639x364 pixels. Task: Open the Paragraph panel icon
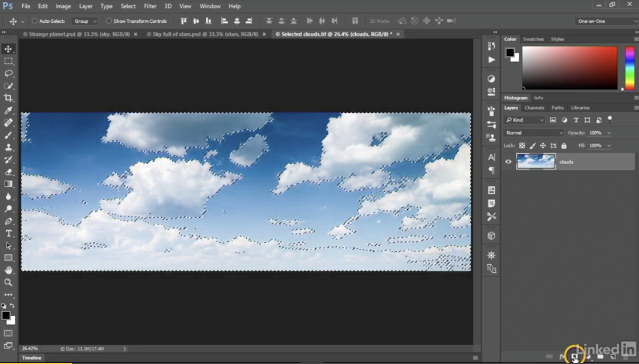point(491,170)
